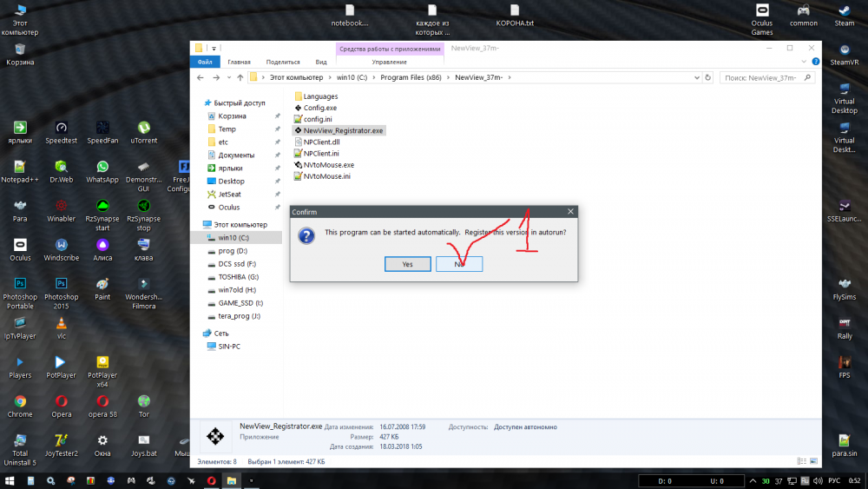Open the Speedtest desktop shortcut
This screenshot has height=489, width=868.
[61, 133]
